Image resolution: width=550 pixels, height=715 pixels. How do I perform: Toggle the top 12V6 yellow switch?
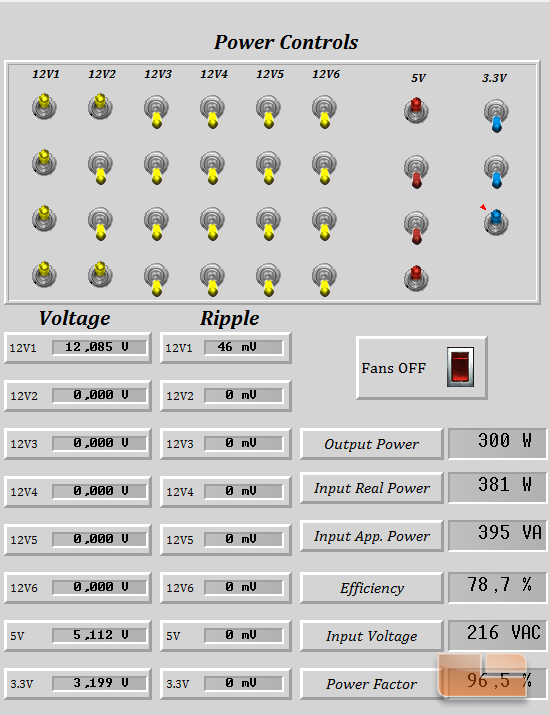[324, 112]
